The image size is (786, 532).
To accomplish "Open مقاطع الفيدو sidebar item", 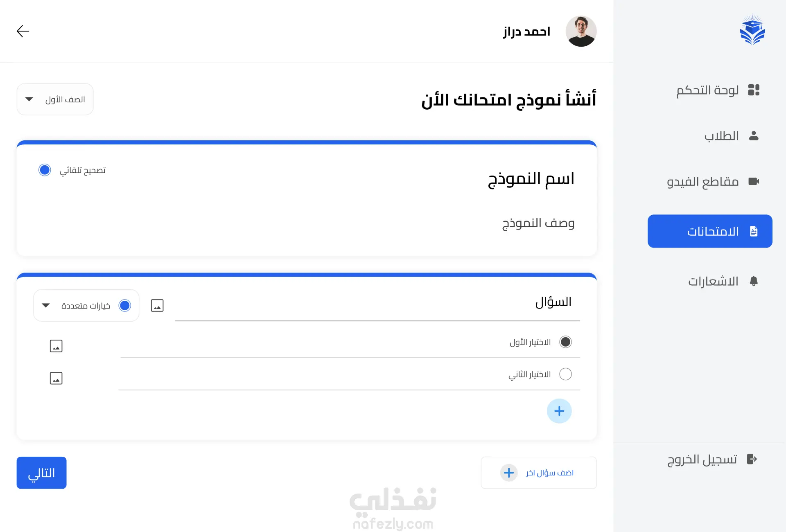I will (x=713, y=181).
